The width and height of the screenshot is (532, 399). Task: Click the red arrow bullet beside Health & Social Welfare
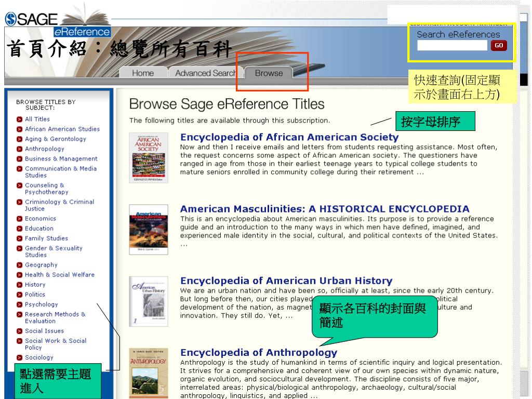click(19, 274)
